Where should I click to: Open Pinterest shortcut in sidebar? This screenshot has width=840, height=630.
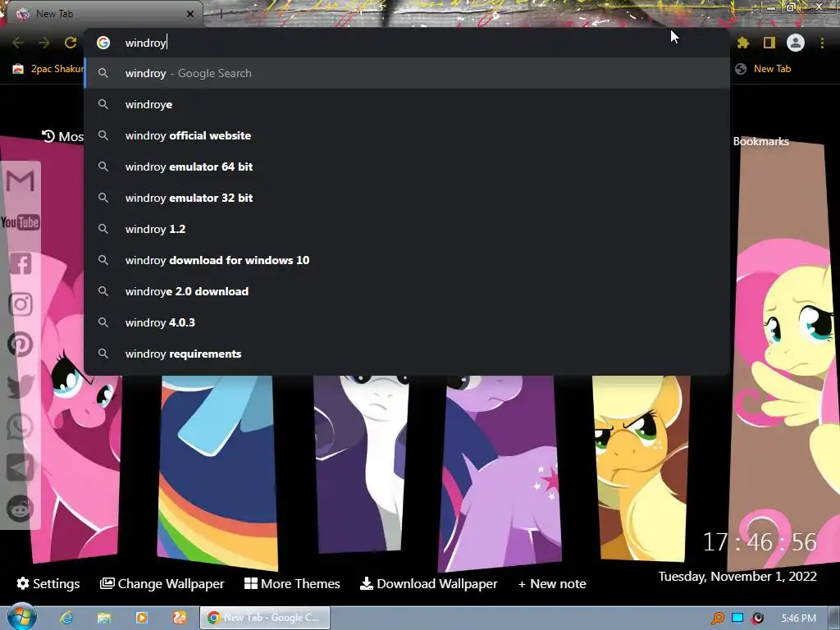point(21,345)
